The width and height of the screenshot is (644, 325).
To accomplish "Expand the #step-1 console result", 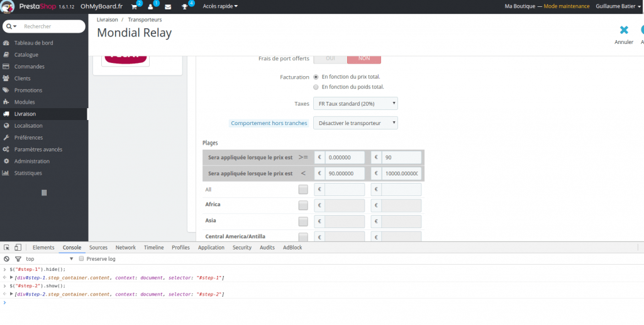I will 11,278.
